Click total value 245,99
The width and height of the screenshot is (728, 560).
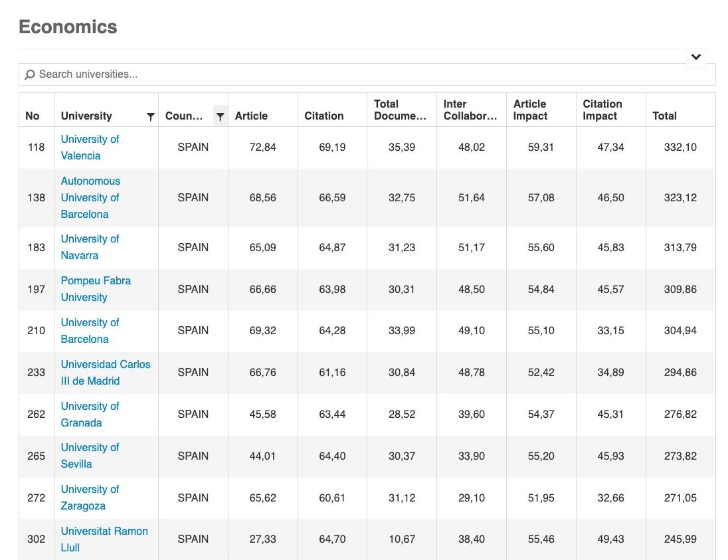[x=680, y=539]
